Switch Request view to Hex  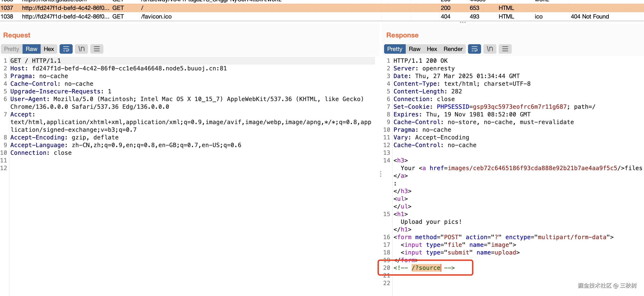(x=49, y=49)
